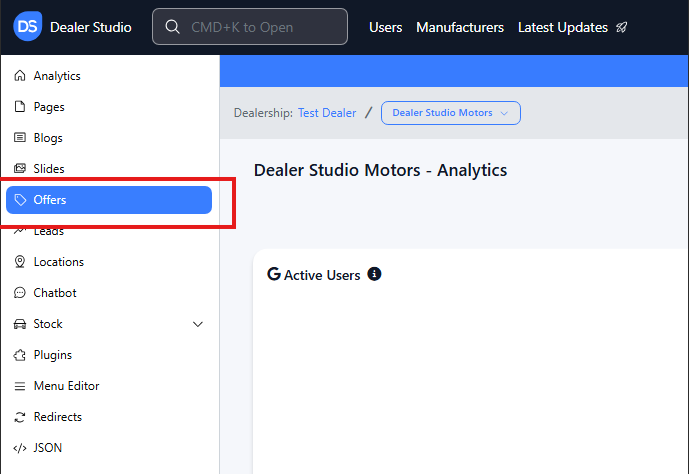Viewport: 689px width, 474px height.
Task: Open the JSON sidebar item
Action: pyautogui.click(x=47, y=448)
